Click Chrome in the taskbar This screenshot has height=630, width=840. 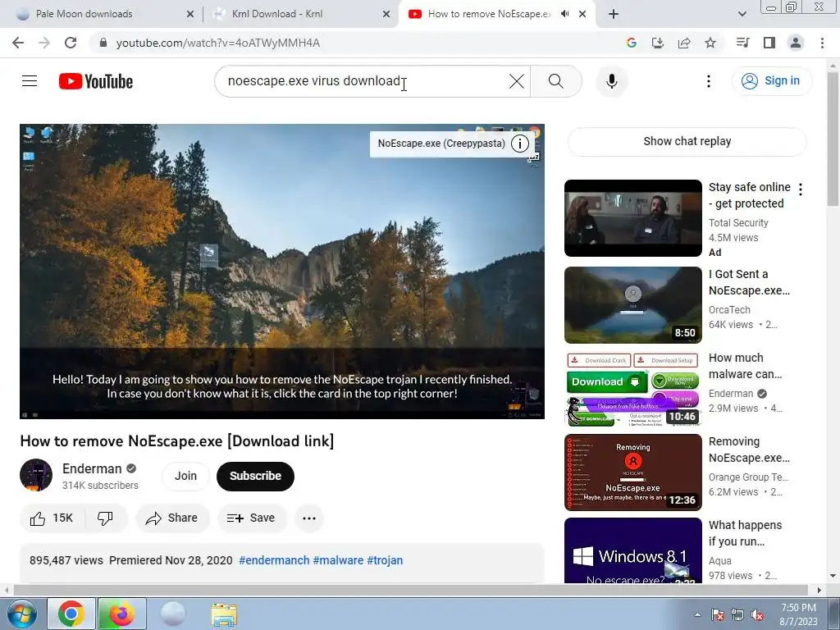(x=71, y=614)
